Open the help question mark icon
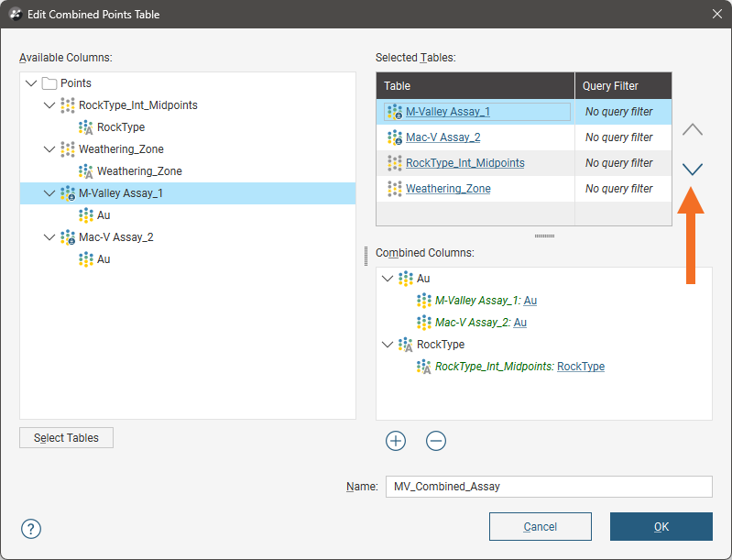The image size is (732, 560). click(31, 529)
